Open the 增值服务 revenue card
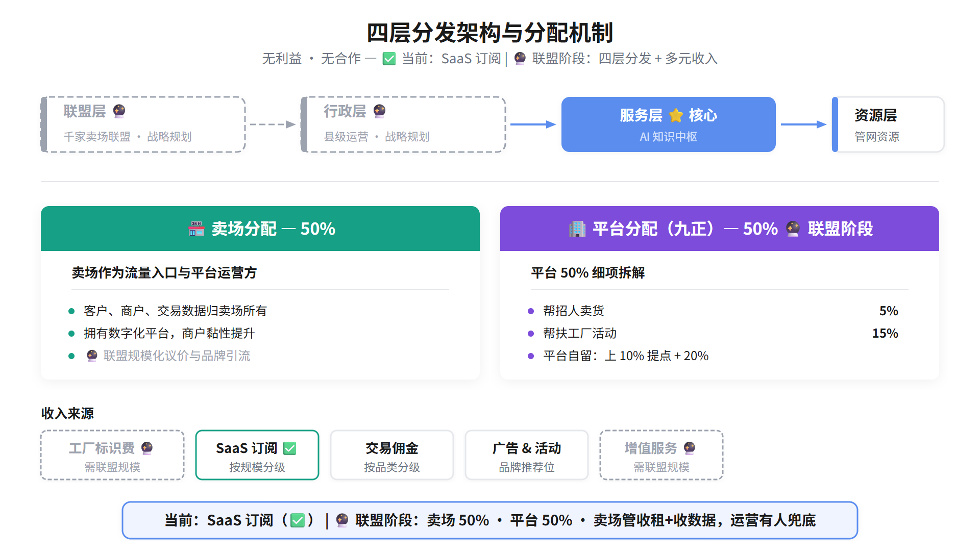Viewport: 980px width, 556px height. tap(661, 455)
